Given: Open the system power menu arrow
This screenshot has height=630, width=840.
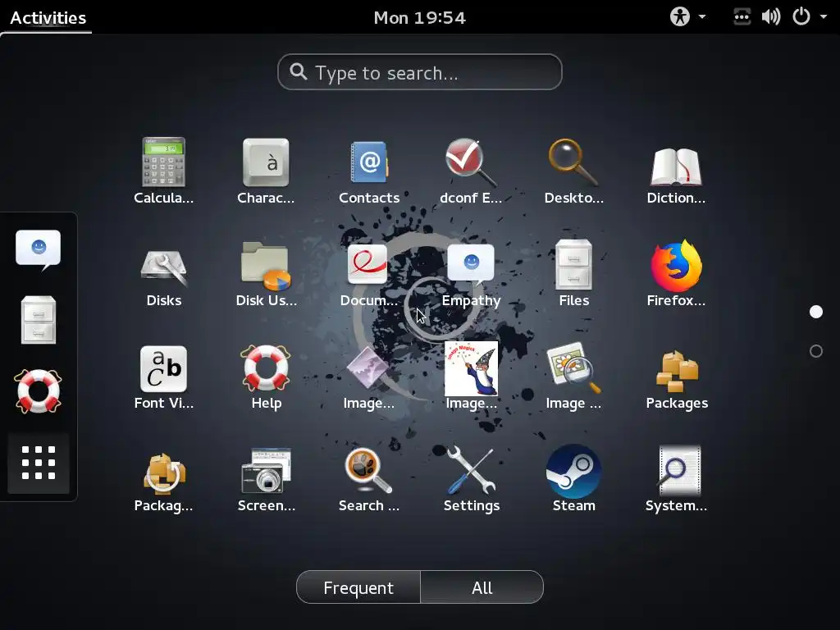Looking at the screenshot, I should tap(824, 17).
